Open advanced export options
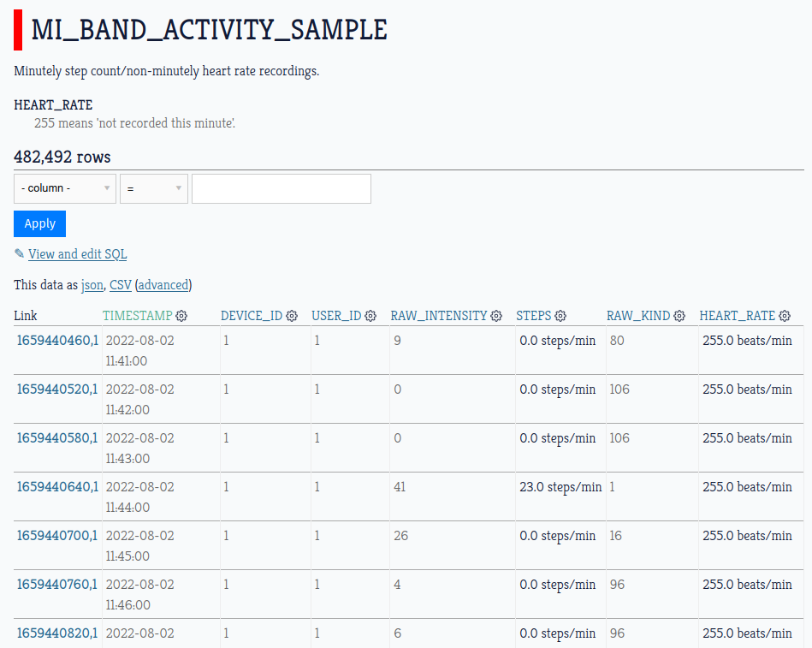 (163, 285)
